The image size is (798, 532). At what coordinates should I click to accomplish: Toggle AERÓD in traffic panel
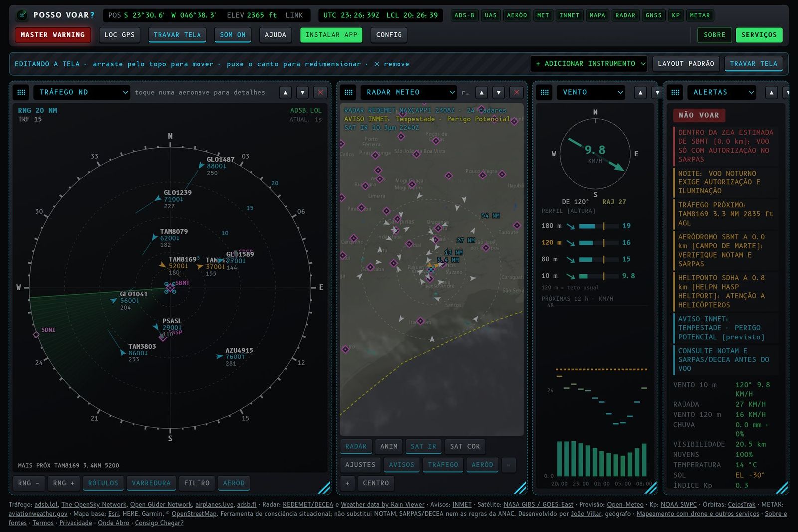click(234, 483)
